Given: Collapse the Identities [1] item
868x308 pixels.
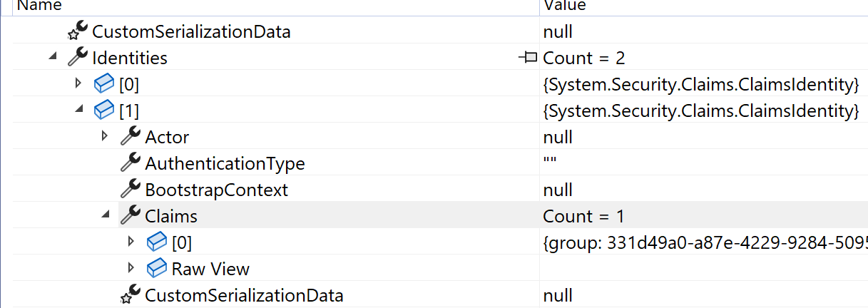Looking at the screenshot, I should [x=78, y=110].
